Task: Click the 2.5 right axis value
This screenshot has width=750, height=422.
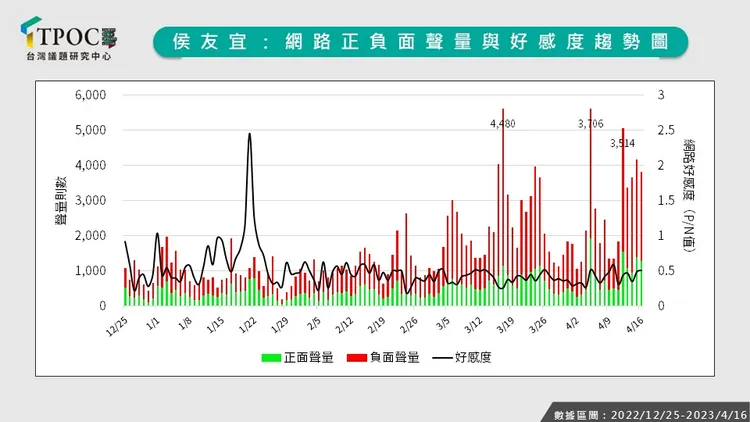Action: point(666,130)
